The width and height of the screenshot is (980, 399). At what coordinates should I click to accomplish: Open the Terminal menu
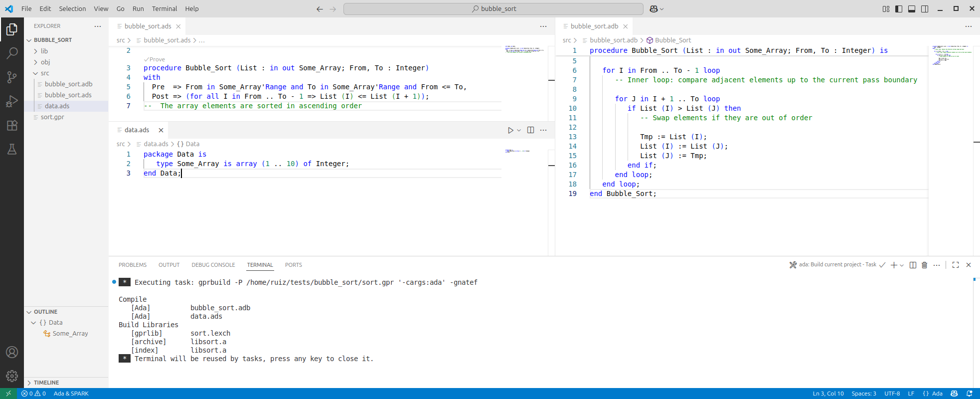(x=164, y=8)
